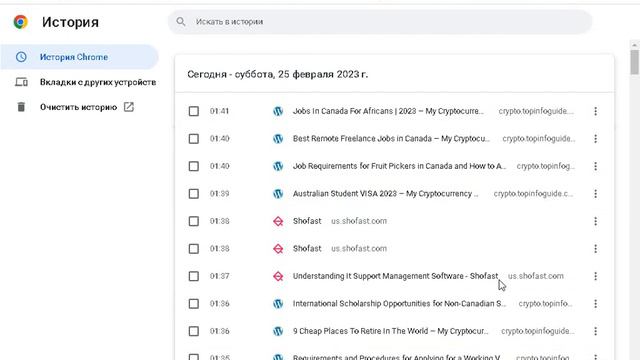Screen dimensions: 640x360
Task: Open Understanding It Support Management Software - Shofast link
Action: (x=396, y=276)
